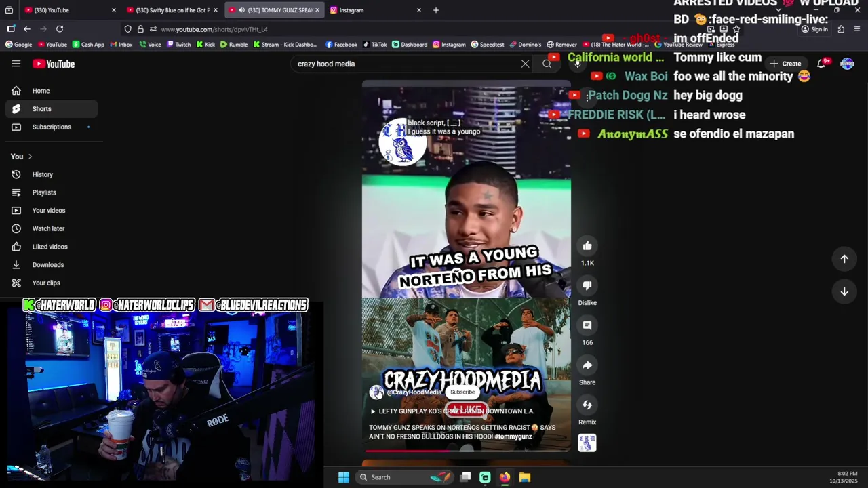Image resolution: width=868 pixels, height=488 pixels.
Task: Open Downloads in sidebar
Action: pos(52,265)
